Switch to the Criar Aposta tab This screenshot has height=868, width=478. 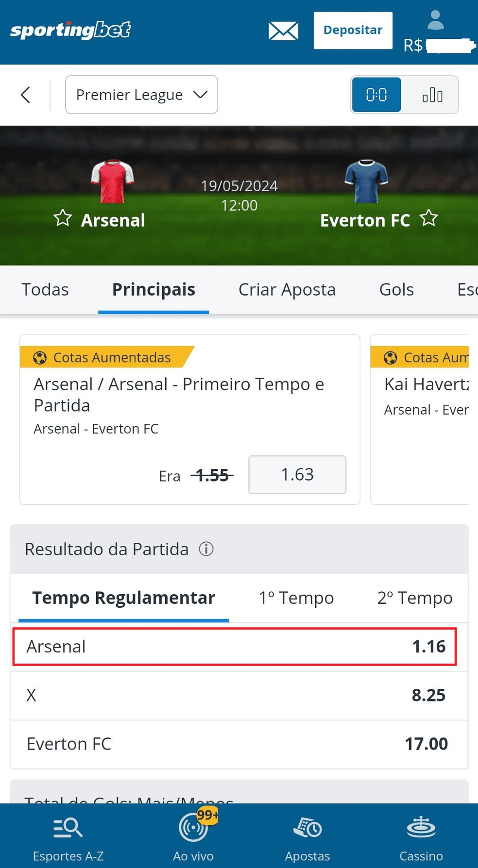pyautogui.click(x=287, y=289)
